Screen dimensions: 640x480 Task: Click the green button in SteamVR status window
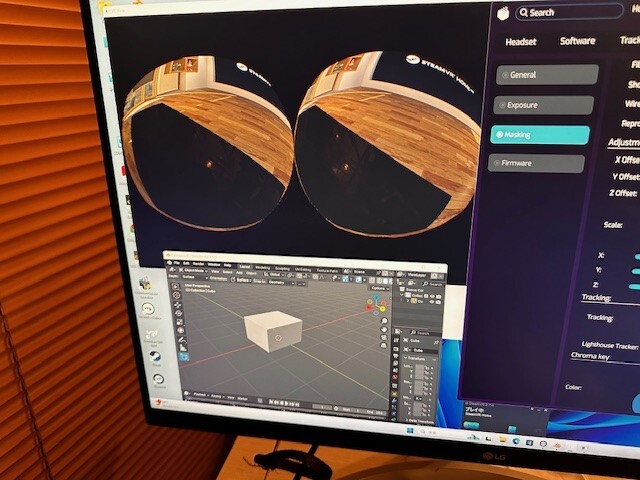[471, 425]
